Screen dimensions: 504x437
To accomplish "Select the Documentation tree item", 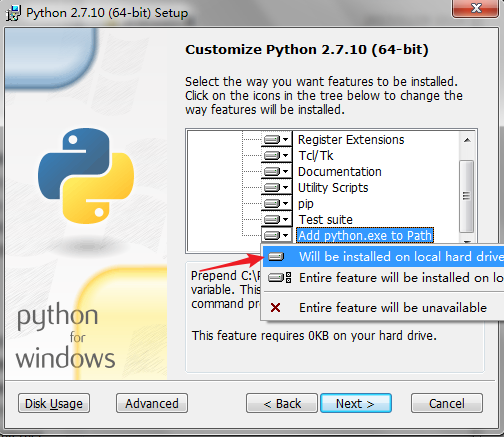I will [x=340, y=172].
